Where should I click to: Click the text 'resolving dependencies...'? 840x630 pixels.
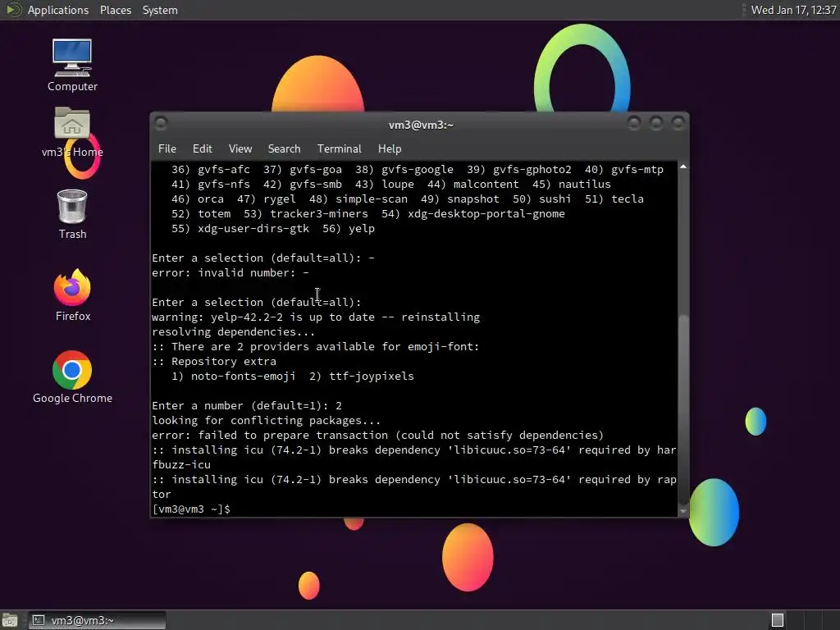234,331
